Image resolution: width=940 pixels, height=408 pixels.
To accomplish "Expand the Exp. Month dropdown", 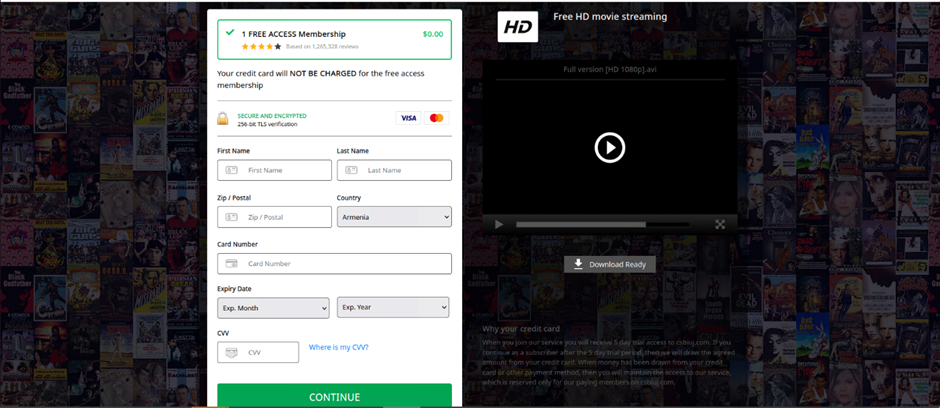I will [273, 308].
